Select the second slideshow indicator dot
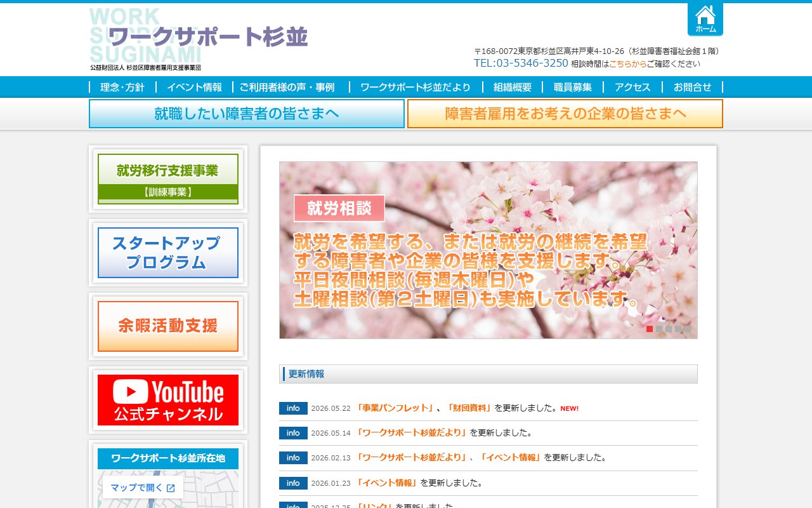Screen dimensions: 812x508 659,329
